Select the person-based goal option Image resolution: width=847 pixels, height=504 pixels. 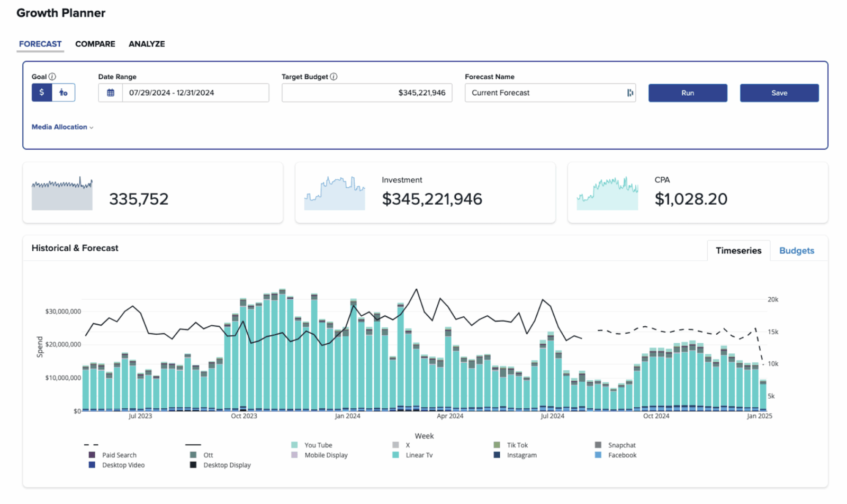pos(64,93)
